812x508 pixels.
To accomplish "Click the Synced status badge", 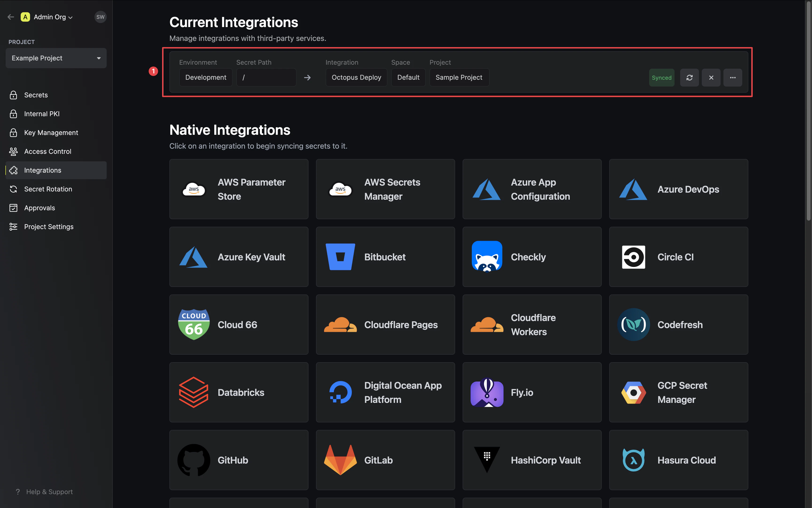I will coord(662,78).
